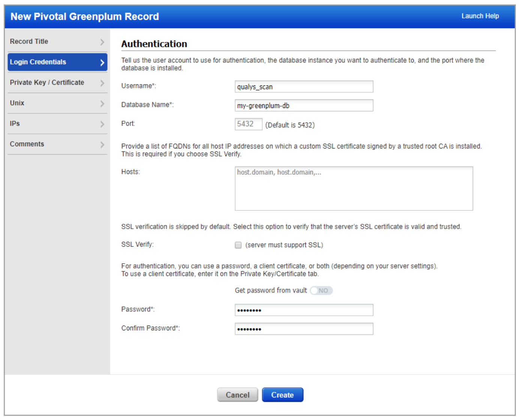Open the Comments section
The height and width of the screenshot is (420, 520).
click(57, 144)
